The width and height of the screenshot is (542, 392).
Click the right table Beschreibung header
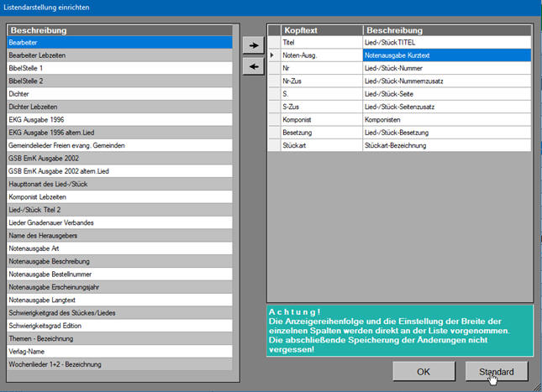[x=446, y=29]
